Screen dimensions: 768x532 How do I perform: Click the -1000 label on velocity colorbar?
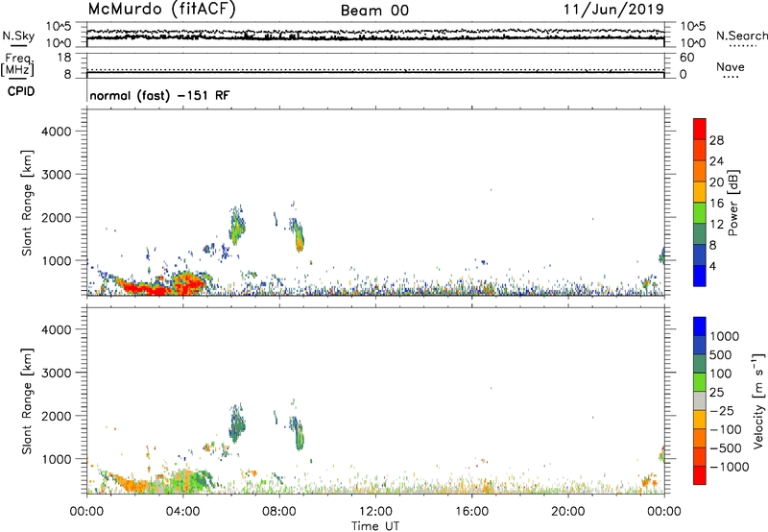click(x=730, y=467)
